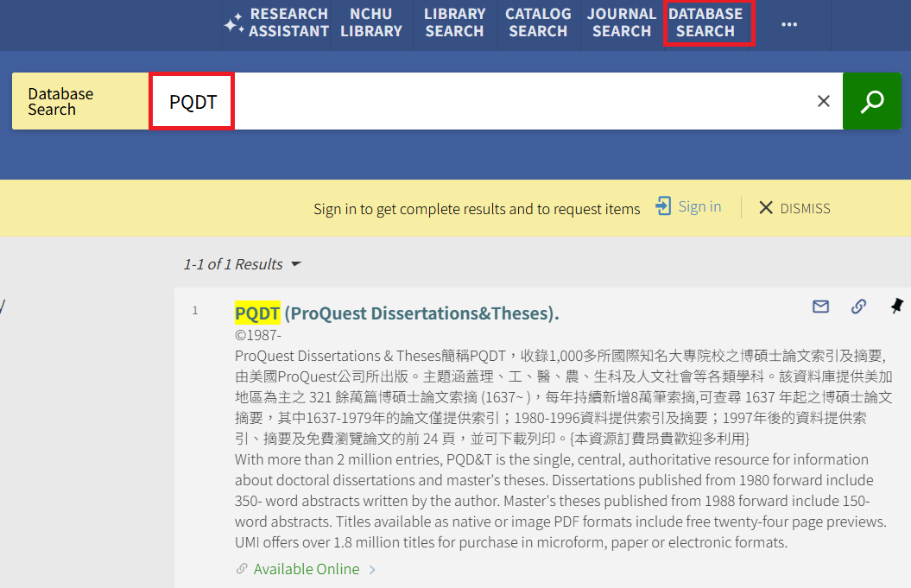The width and height of the screenshot is (911, 588).
Task: Dismiss the sign-in banner
Action: click(794, 208)
